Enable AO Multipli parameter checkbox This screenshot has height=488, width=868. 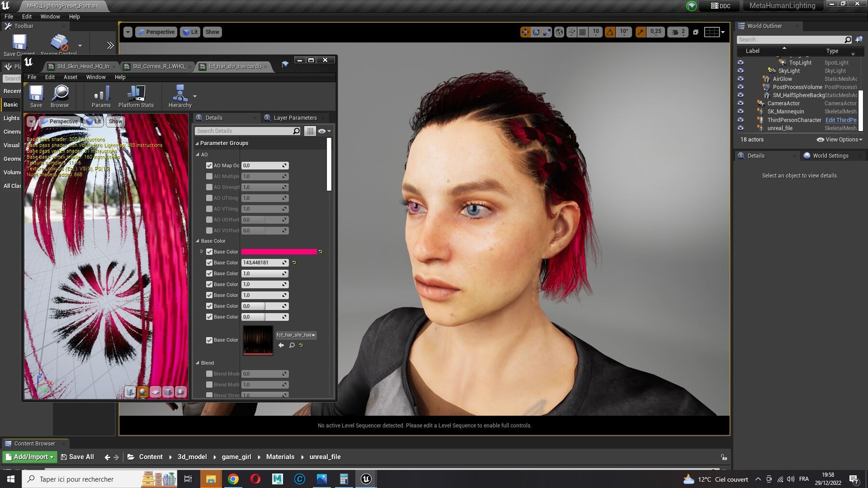pyautogui.click(x=209, y=176)
